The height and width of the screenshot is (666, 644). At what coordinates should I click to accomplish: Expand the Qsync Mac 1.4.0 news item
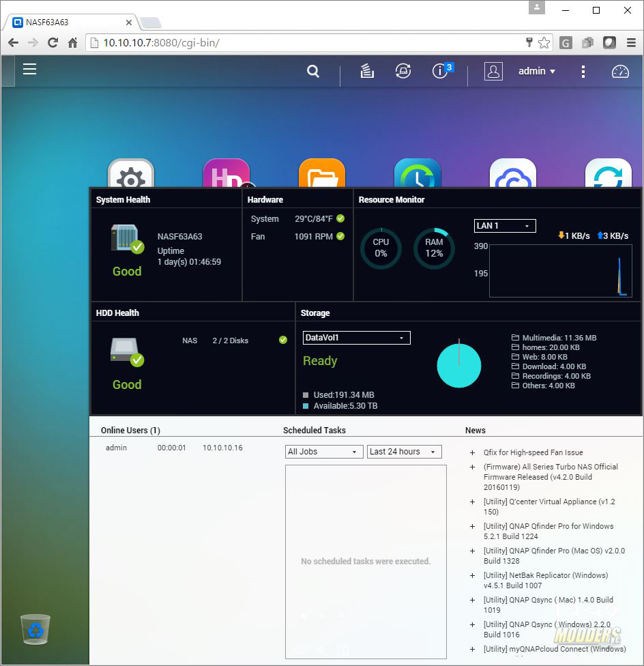pos(472,600)
